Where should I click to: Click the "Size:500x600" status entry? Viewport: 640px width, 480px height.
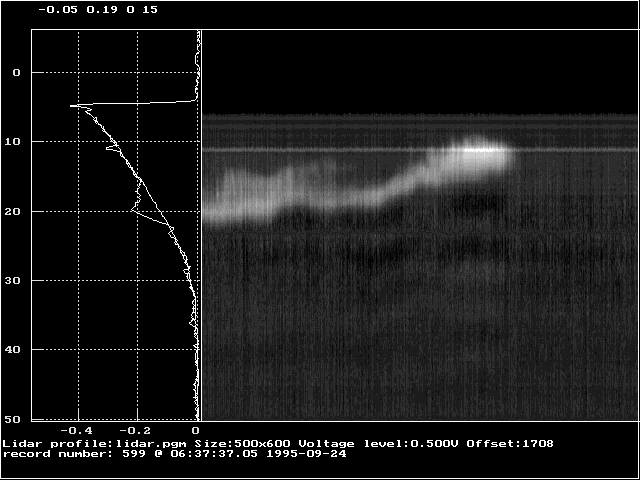point(242,444)
